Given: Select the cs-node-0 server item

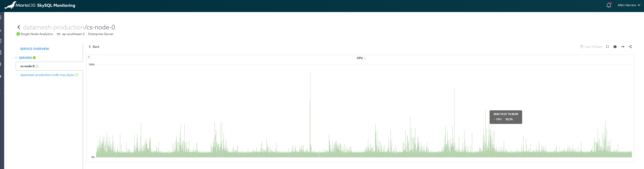Looking at the screenshot, I should click(28, 66).
